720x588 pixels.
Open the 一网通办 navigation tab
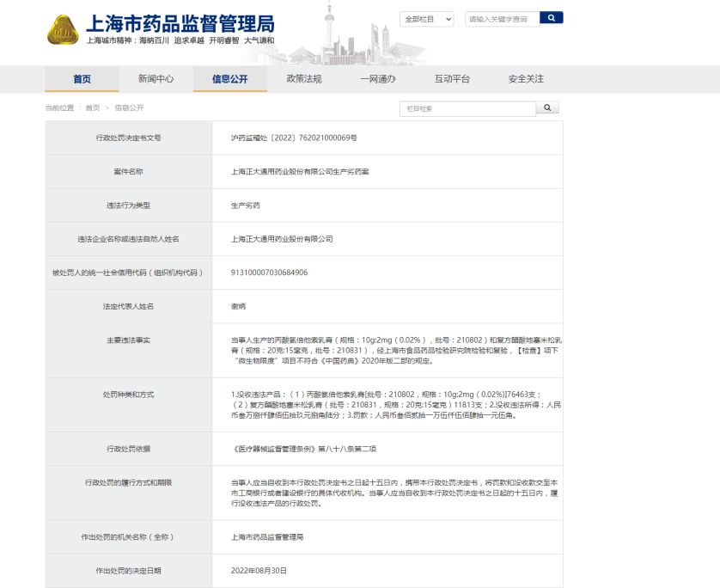[378, 79]
